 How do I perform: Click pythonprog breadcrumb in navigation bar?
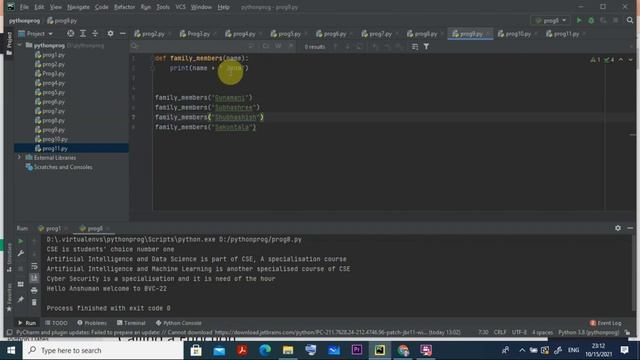[24, 20]
